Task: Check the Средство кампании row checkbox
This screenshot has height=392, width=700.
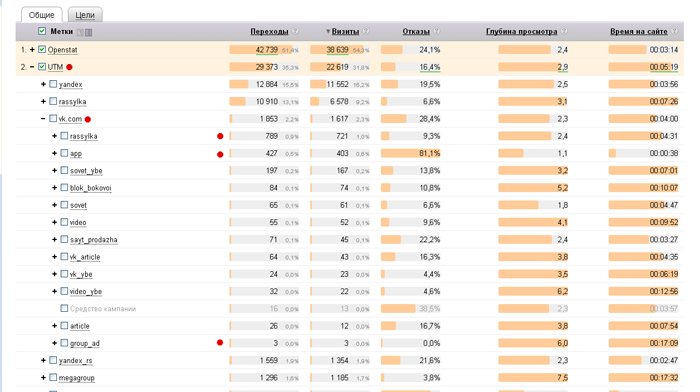Action: [64, 309]
